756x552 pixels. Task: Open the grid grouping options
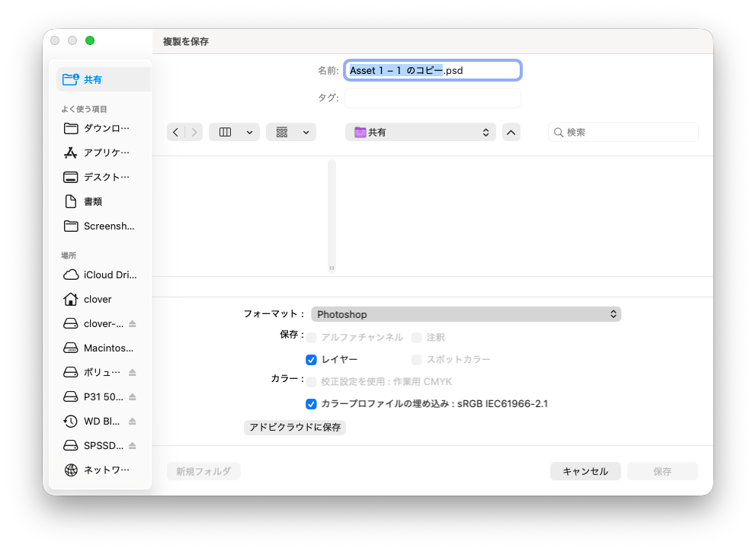click(290, 132)
